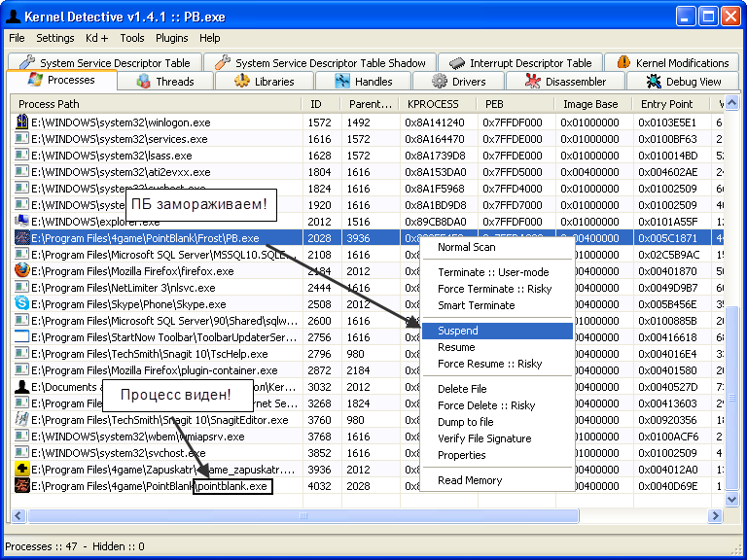Switch to the Interrupt Descriptor Table tab
747x560 pixels.
pos(519,63)
